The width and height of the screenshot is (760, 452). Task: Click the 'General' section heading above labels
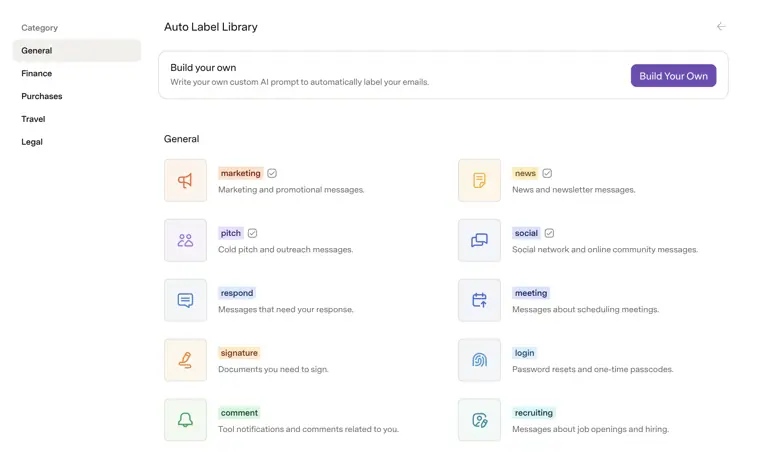click(x=181, y=139)
